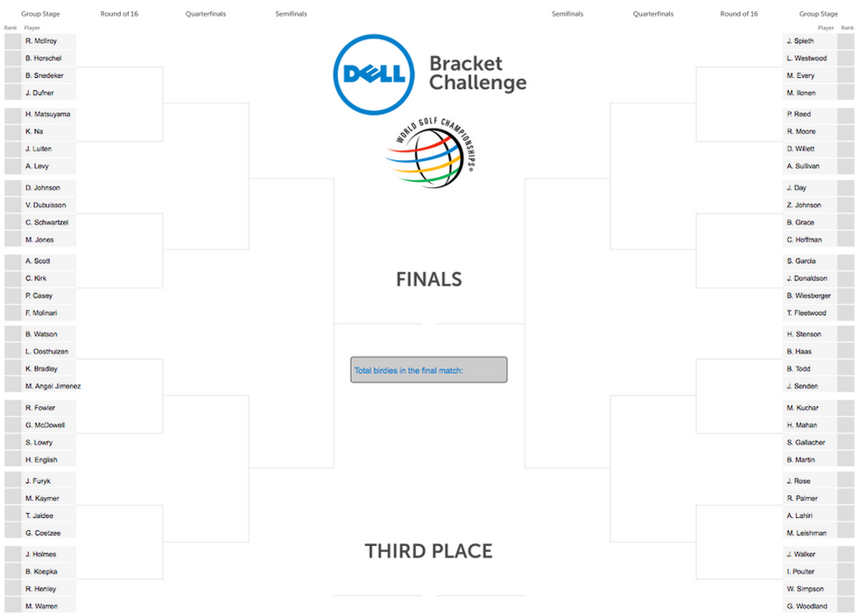
Task: Pick B. Watson from the group list
Action: [x=49, y=334]
